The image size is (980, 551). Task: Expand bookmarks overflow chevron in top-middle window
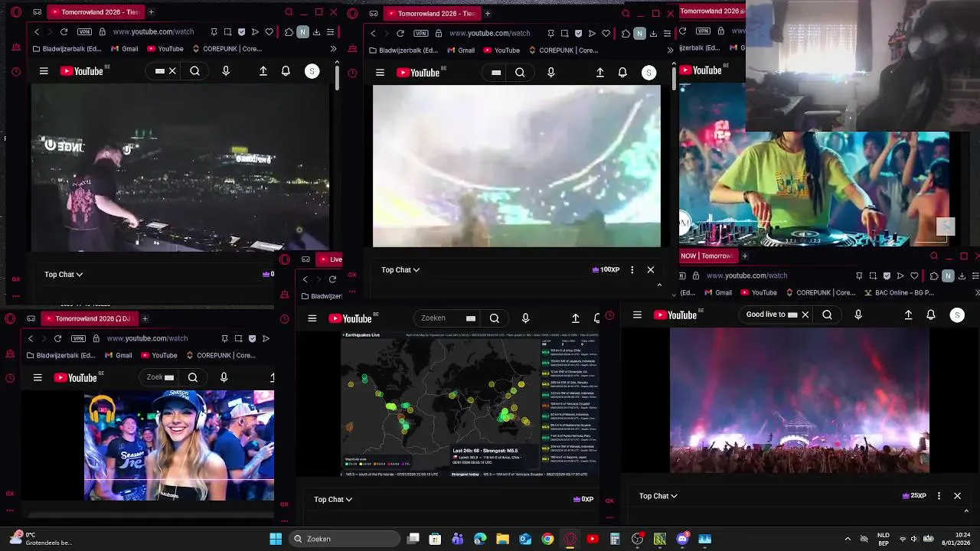(x=670, y=51)
